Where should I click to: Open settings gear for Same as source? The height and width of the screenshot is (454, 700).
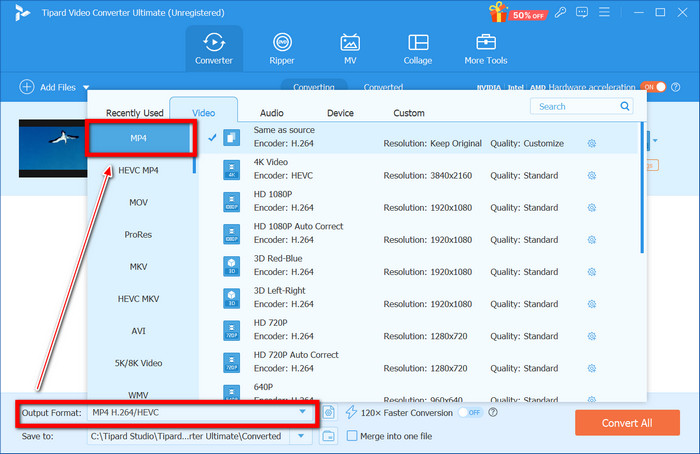pos(592,143)
